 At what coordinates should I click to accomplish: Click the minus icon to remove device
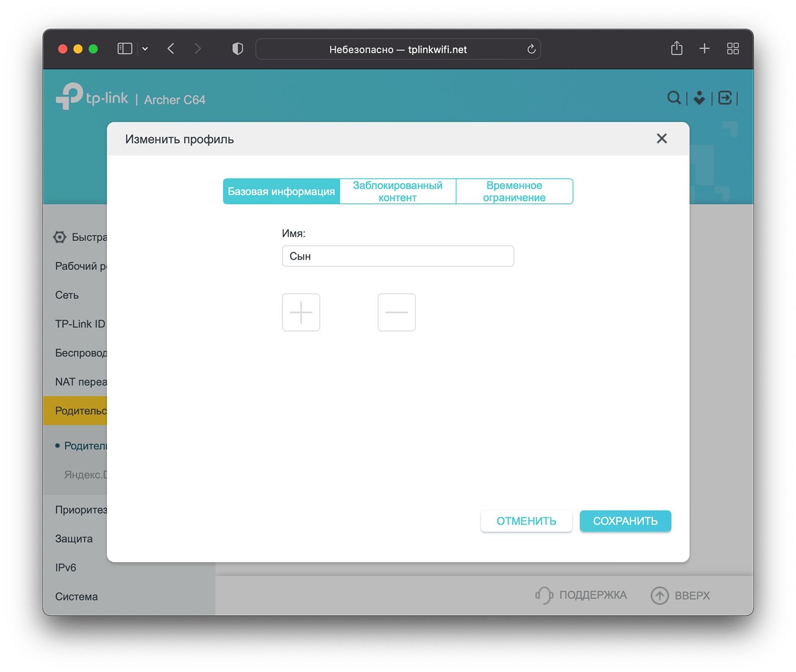397,312
